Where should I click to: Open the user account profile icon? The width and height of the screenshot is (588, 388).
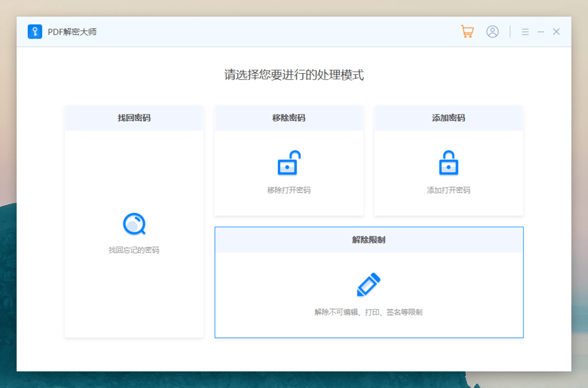pyautogui.click(x=492, y=32)
